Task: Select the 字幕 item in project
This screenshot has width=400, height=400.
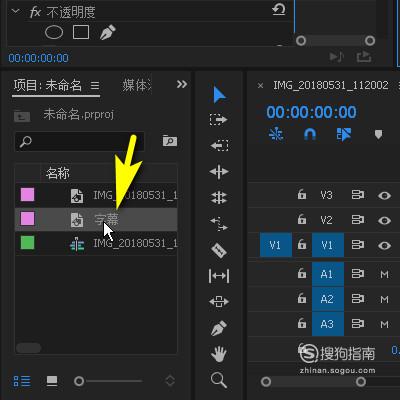Action: tap(96, 219)
